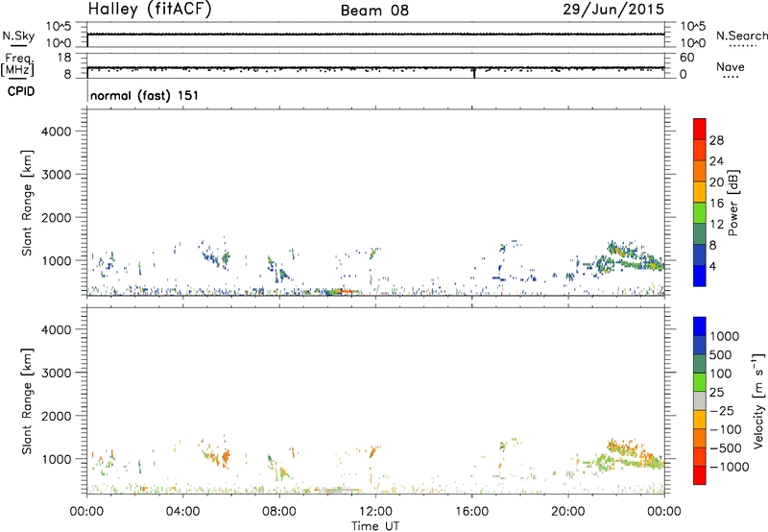This screenshot has height=532, width=768.
Task: Click the gray segment of velocity colorbar
Action: 700,401
